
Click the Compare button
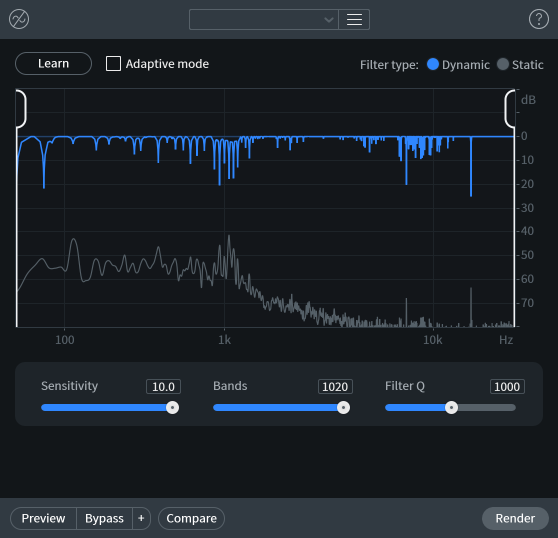point(191,518)
